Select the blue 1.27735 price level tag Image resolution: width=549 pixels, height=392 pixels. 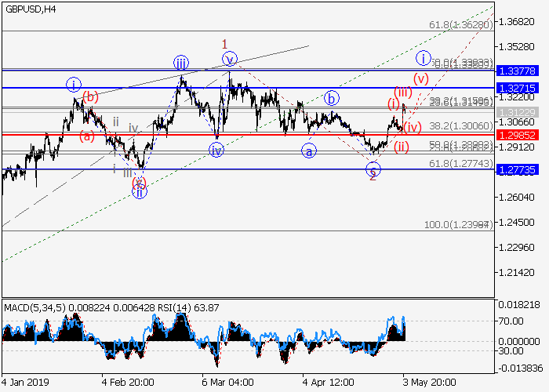516,169
